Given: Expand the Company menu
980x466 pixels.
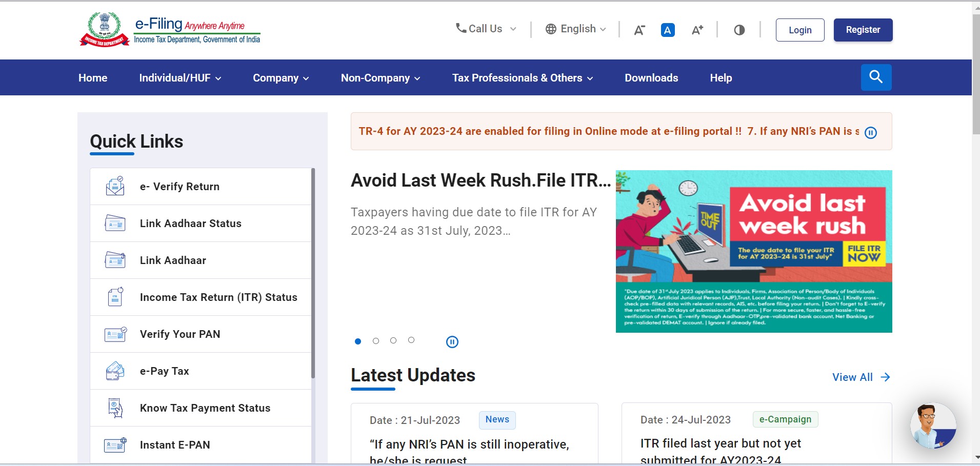Looking at the screenshot, I should click(281, 78).
